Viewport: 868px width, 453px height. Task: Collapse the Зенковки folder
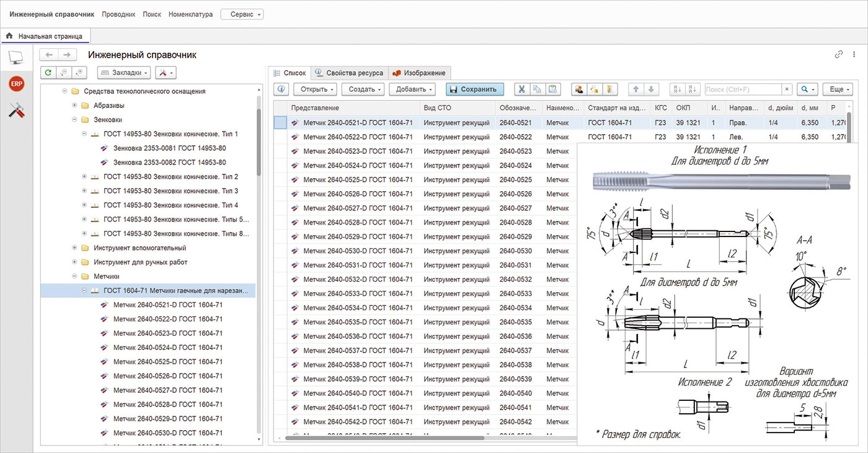(x=75, y=120)
